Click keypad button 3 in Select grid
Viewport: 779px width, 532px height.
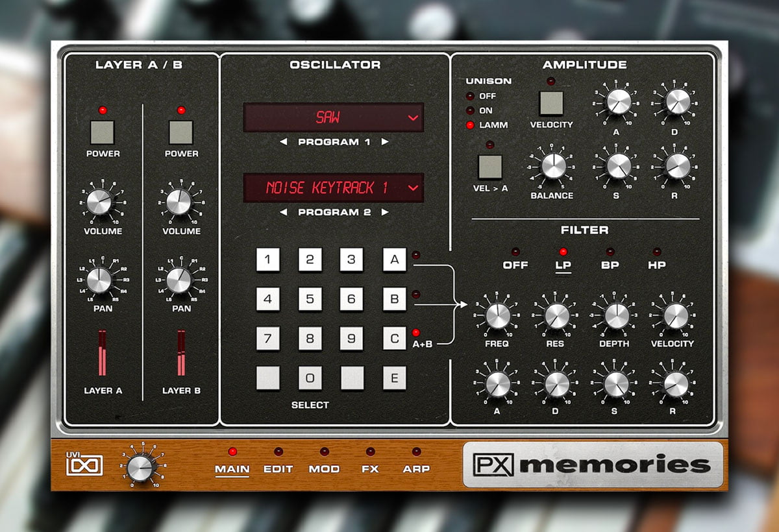coord(352,260)
